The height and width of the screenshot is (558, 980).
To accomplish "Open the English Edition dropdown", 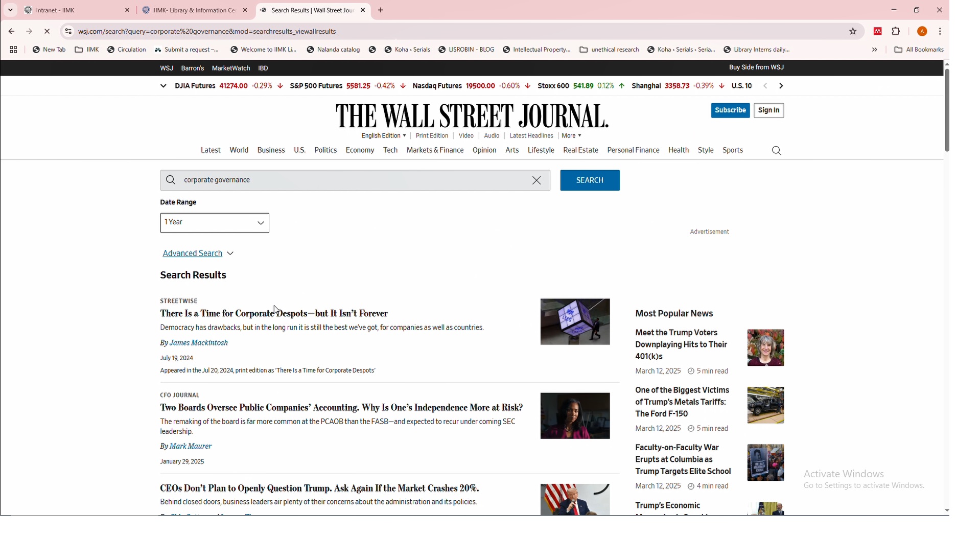I will 383,136.
